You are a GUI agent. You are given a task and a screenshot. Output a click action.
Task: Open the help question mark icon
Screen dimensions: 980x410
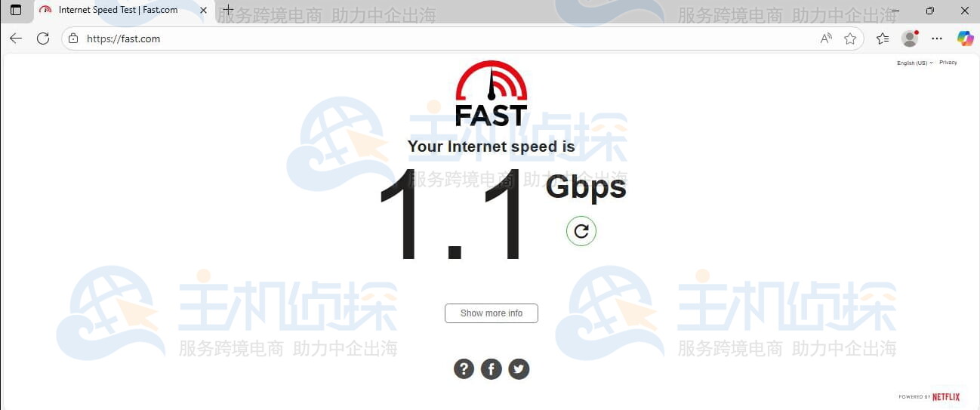tap(464, 368)
